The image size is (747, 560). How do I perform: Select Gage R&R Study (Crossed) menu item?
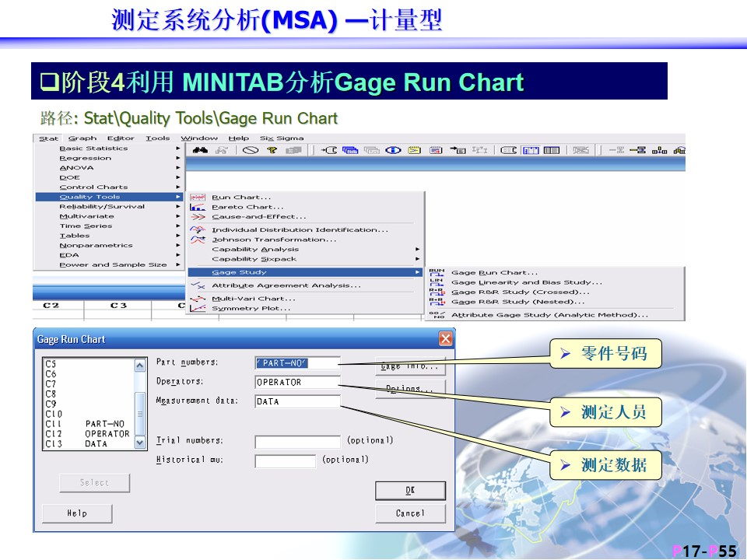[x=521, y=292]
